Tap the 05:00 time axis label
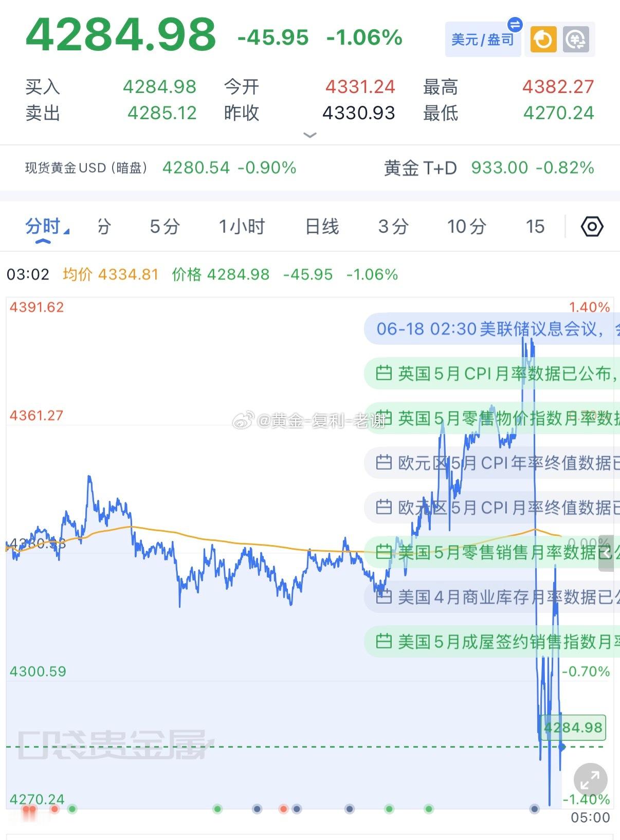Viewport: 620px width, 840px height. click(x=590, y=817)
